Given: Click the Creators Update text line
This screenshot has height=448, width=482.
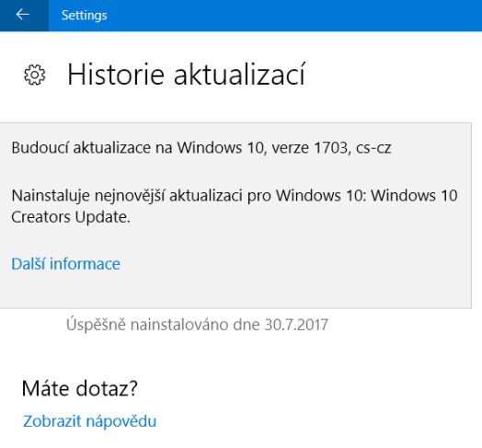Looking at the screenshot, I should click(x=71, y=217).
